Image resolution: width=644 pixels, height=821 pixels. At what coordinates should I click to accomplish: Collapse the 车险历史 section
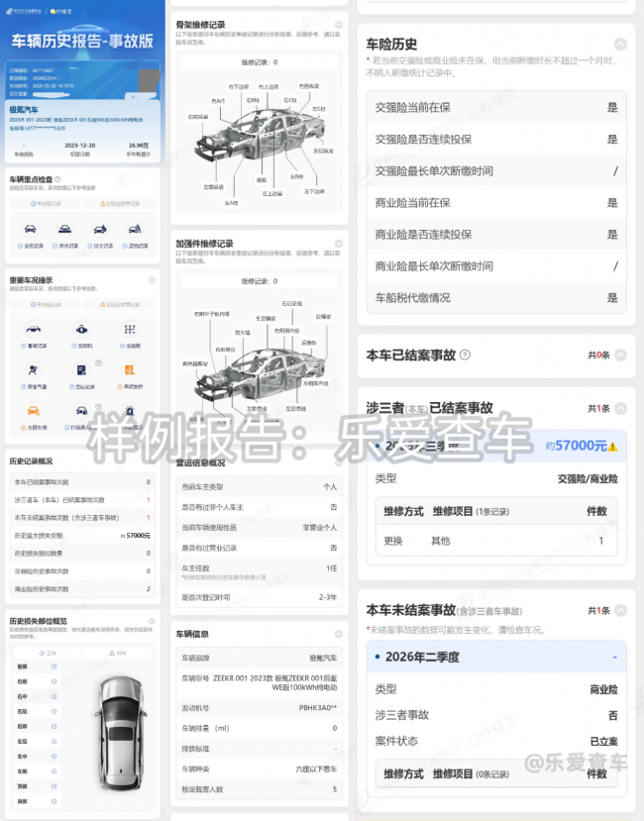pyautogui.click(x=620, y=44)
